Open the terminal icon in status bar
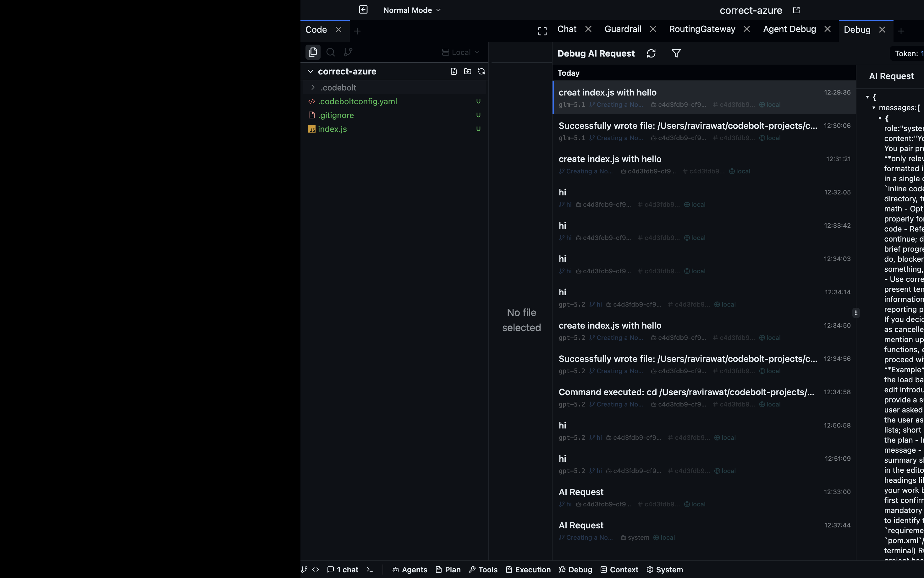This screenshot has height=578, width=924. point(370,570)
